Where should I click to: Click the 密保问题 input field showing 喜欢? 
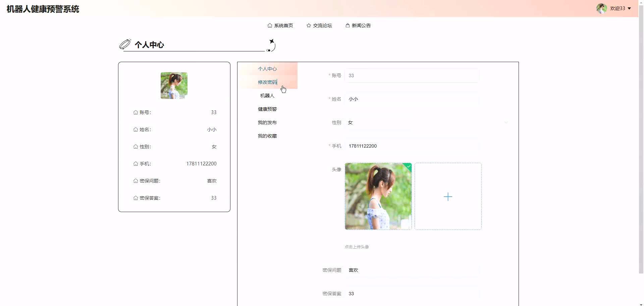pos(412,270)
